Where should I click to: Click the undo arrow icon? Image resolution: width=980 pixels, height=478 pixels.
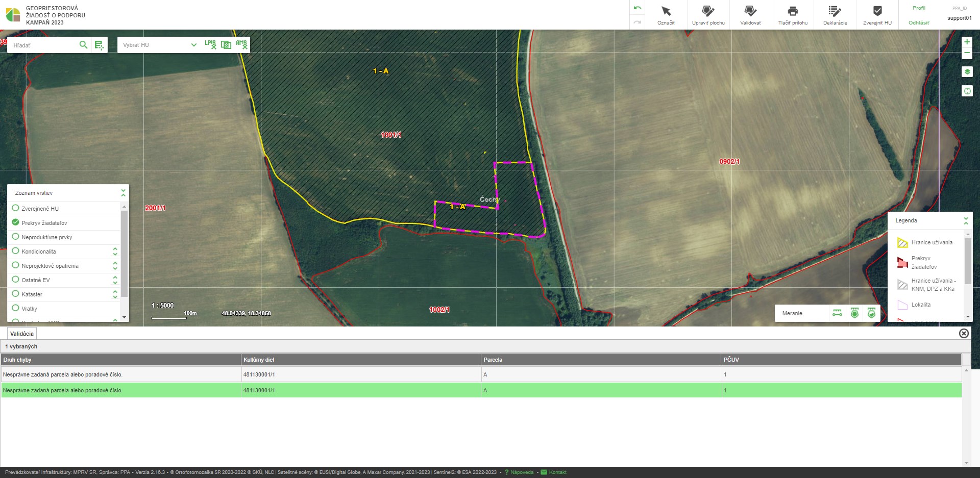pos(638,8)
